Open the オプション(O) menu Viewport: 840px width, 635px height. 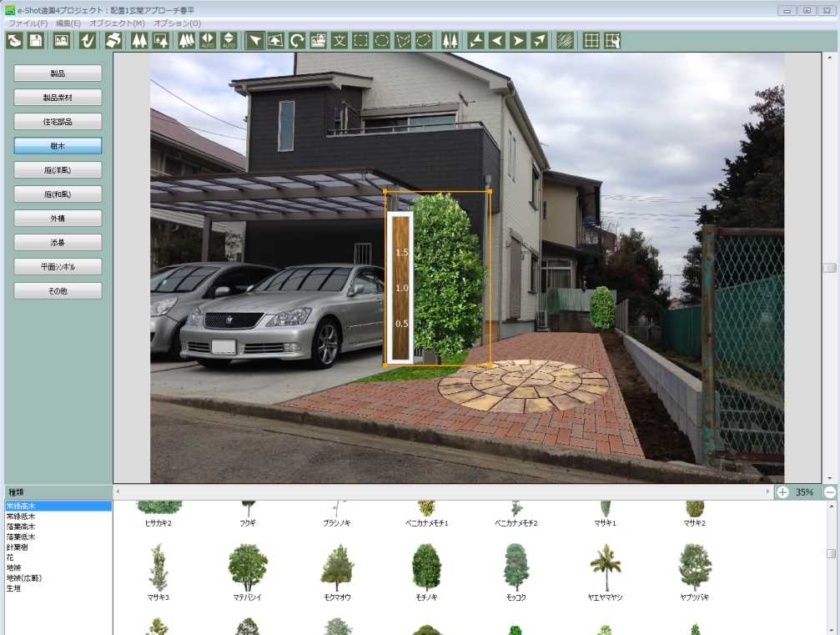coord(178,23)
